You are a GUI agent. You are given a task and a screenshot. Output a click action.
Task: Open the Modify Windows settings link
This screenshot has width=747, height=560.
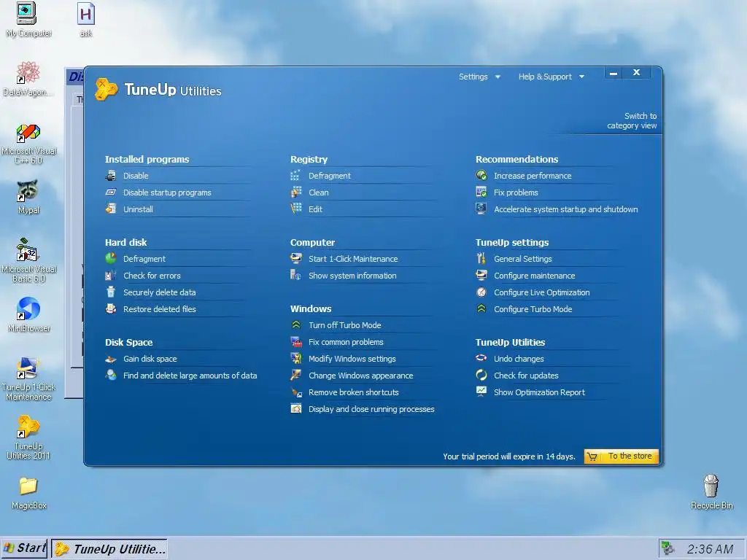pos(352,359)
